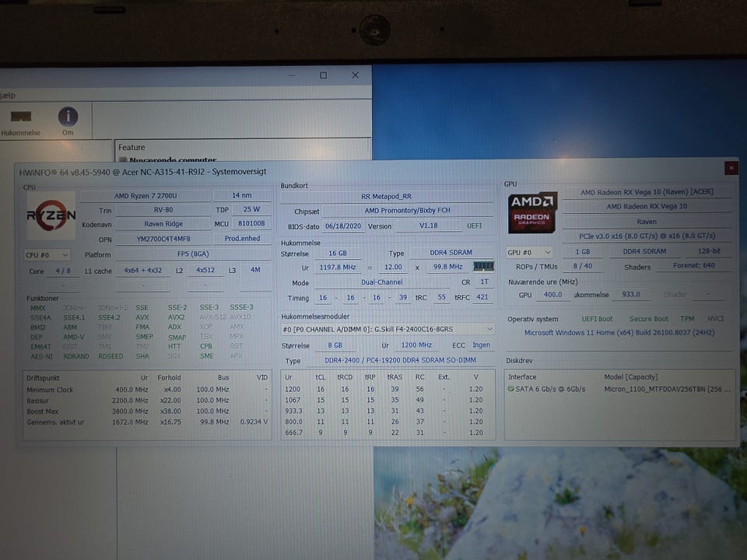
Task: Click the AMD Radeon RX Vega 10 (Raven) [ACER] field
Action: tap(647, 192)
